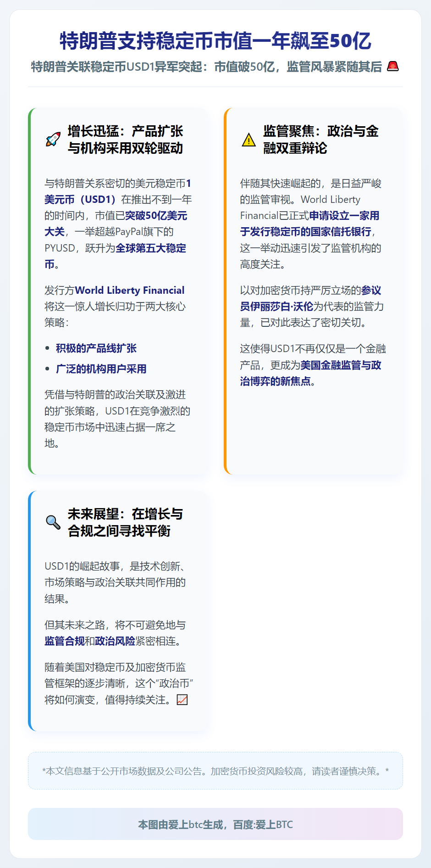Click bold text 全球第五大稳定币
This screenshot has height=868, width=431.
[x=115, y=256]
